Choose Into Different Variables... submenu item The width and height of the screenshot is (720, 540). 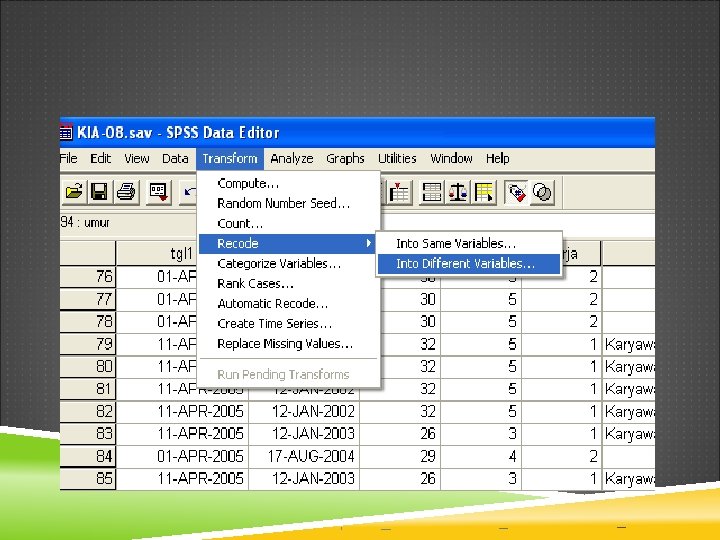click(469, 264)
